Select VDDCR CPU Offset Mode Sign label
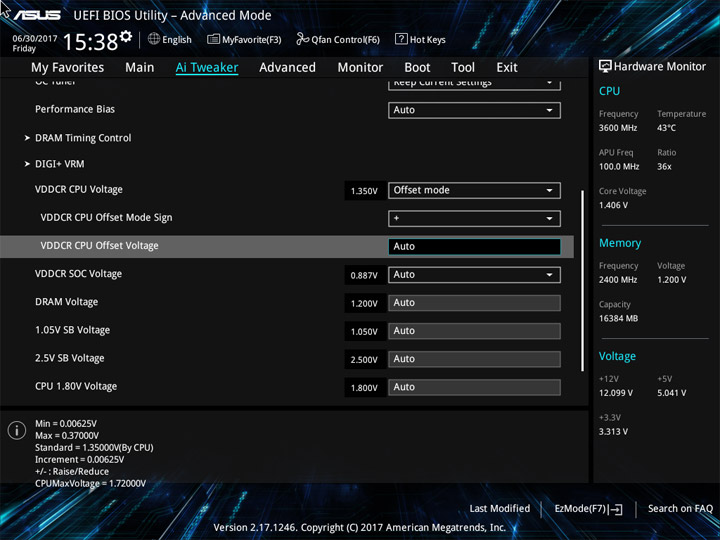Screen dimensions: 720x540 click(107, 218)
